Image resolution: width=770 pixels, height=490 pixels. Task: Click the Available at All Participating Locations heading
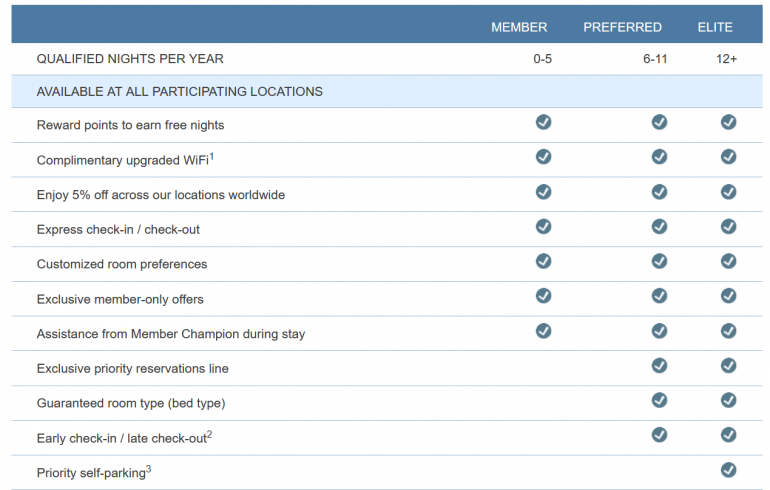(179, 91)
